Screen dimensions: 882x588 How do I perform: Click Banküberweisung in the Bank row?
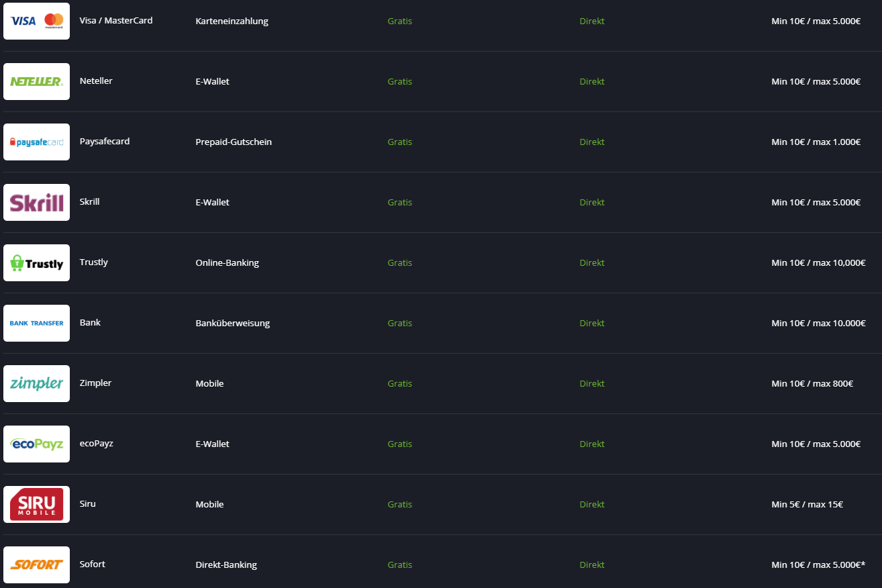point(232,323)
